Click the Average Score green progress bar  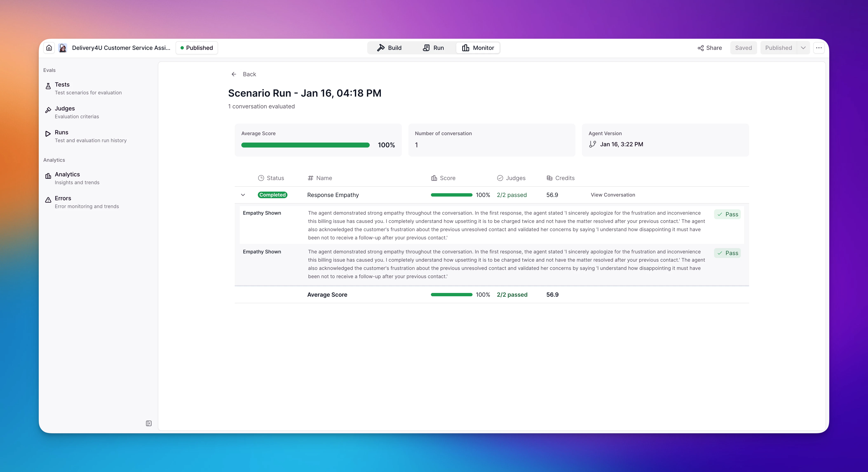click(x=305, y=145)
